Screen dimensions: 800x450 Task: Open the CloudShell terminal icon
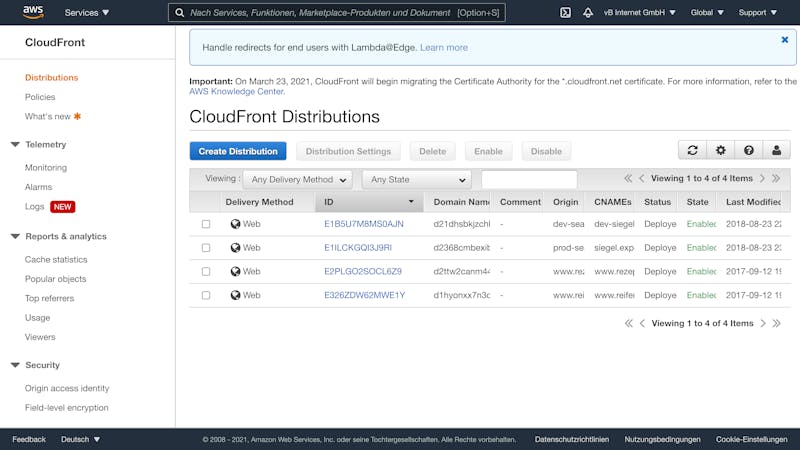click(x=565, y=12)
